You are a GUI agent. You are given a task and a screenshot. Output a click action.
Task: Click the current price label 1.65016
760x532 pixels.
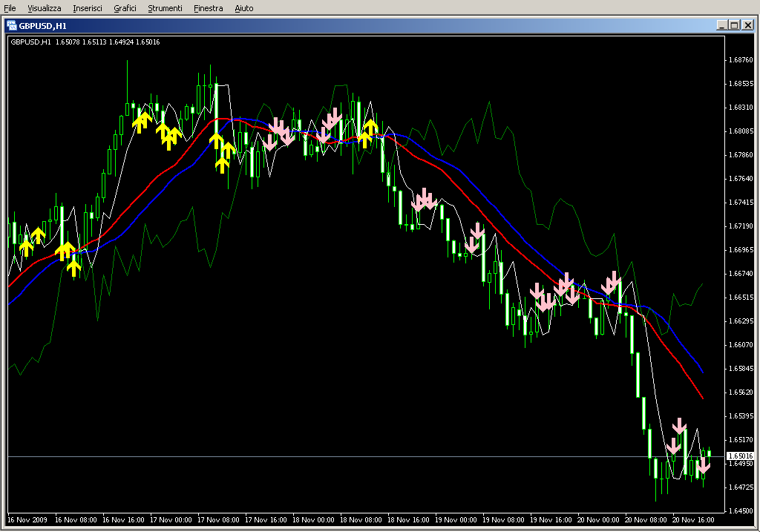[x=740, y=456]
